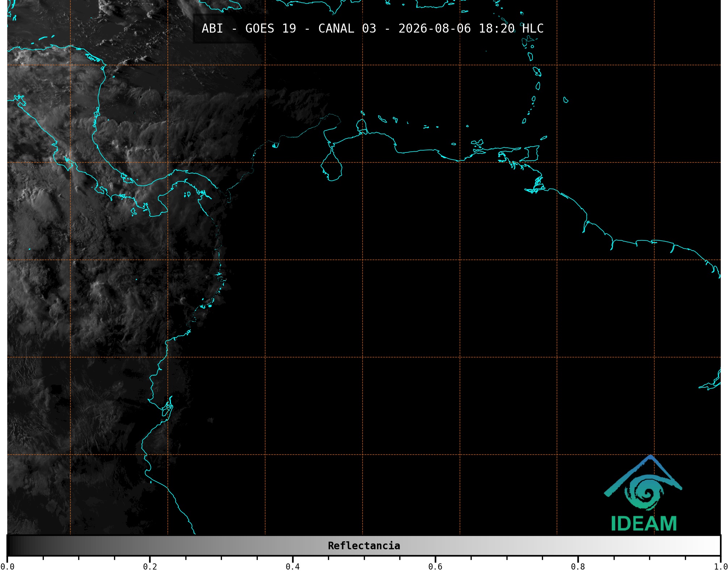Click the date 2026-08-06 in the title
Image resolution: width=728 pixels, height=571 pixels.
click(434, 28)
